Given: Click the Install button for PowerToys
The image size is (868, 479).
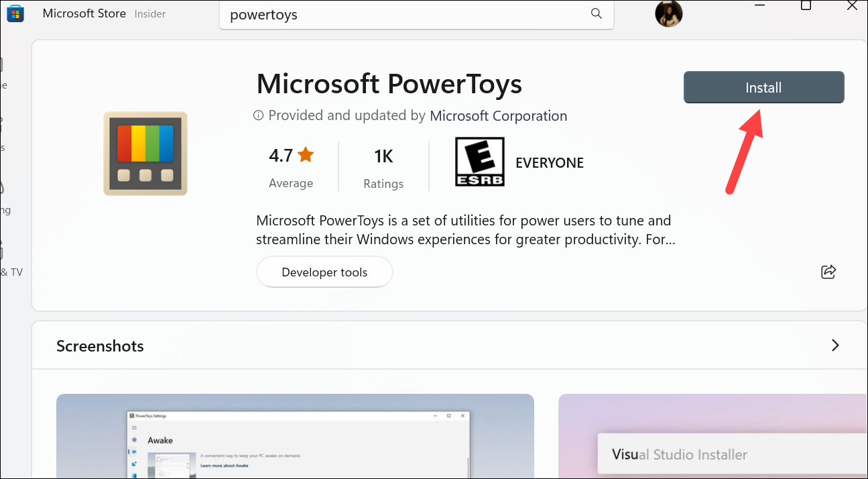Looking at the screenshot, I should (763, 88).
